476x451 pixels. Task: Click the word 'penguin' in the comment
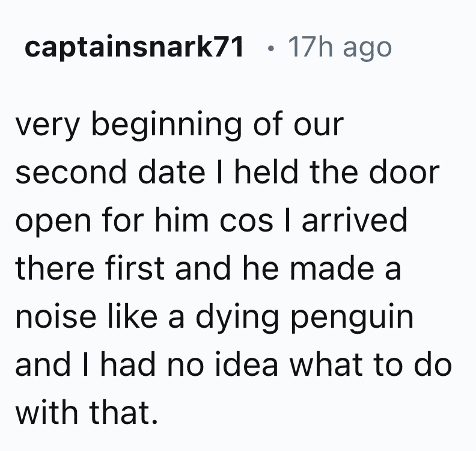click(352, 318)
